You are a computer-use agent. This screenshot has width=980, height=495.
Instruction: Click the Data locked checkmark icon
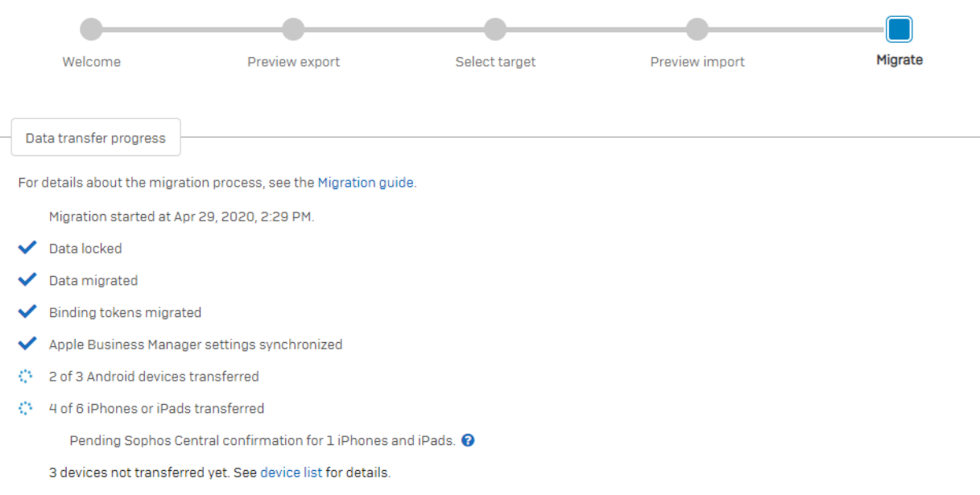tap(27, 248)
